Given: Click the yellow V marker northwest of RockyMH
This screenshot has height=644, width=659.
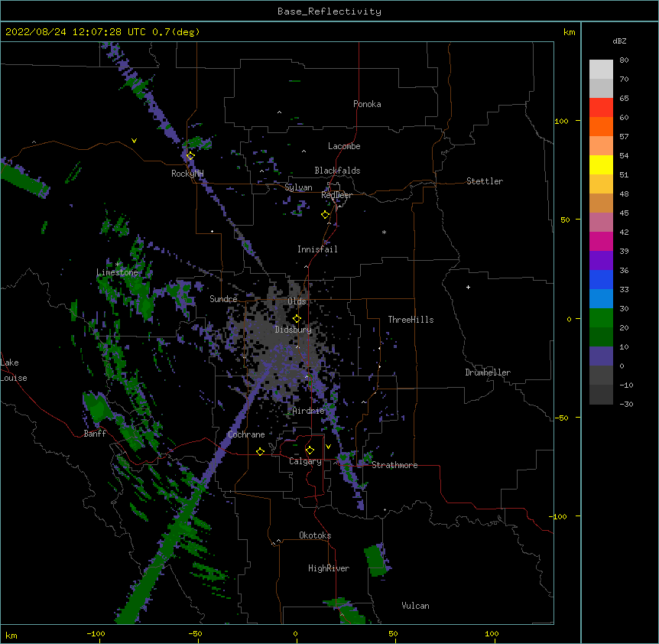Looking at the screenshot, I should pos(134,141).
